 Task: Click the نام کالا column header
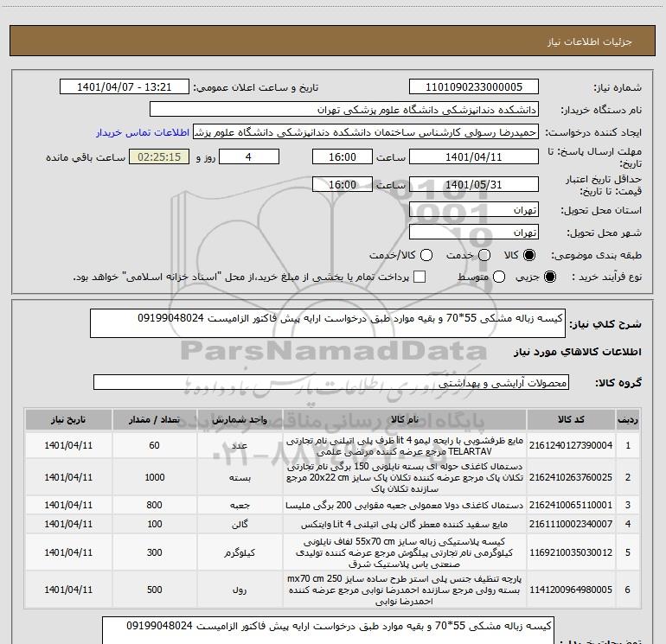(405, 420)
